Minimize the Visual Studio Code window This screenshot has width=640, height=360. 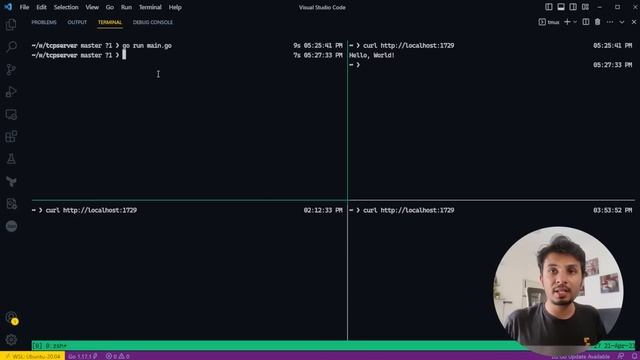[x=599, y=7]
